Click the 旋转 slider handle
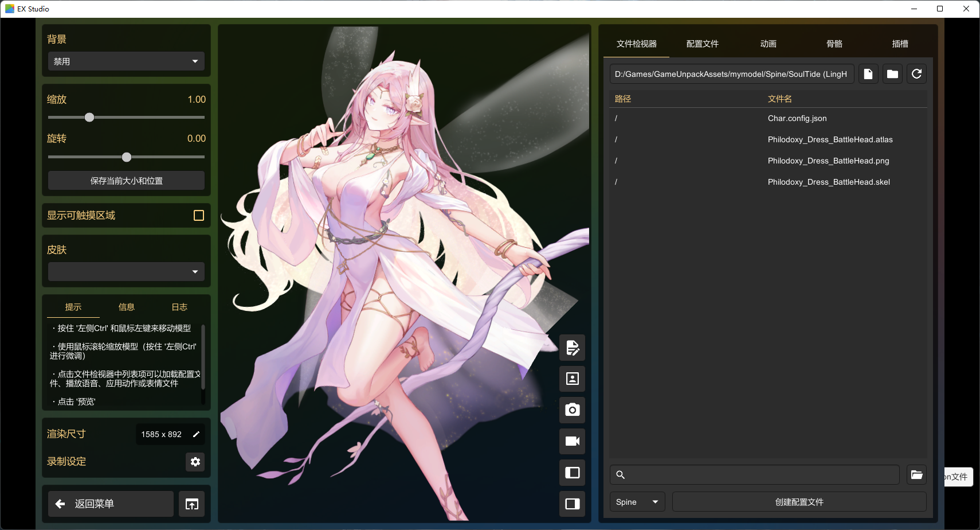Screen dimensions: 980x530 click(127, 157)
